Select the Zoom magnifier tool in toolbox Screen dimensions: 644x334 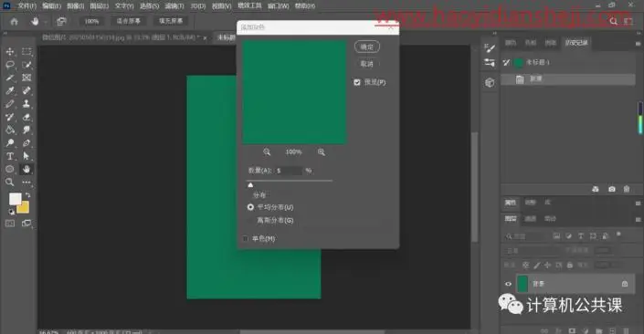coord(10,183)
